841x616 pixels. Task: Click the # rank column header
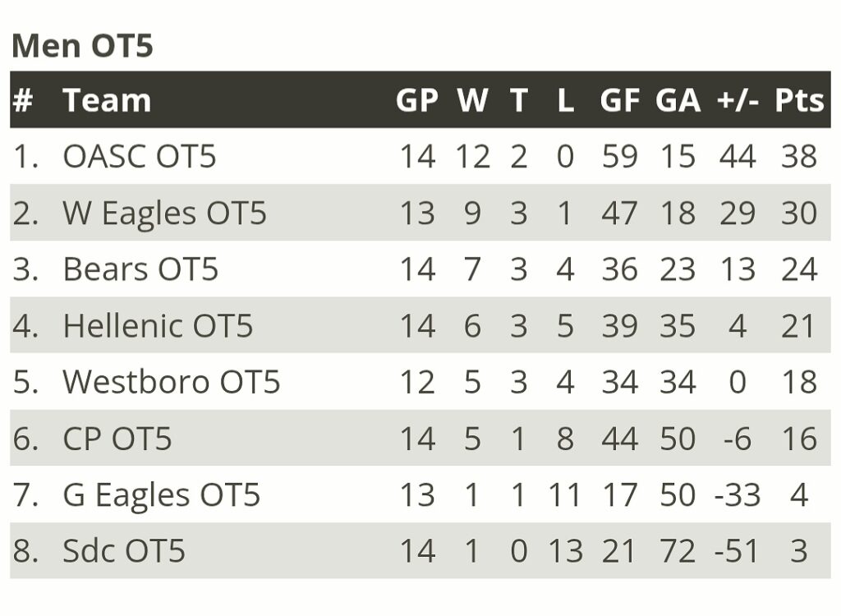[x=23, y=100]
